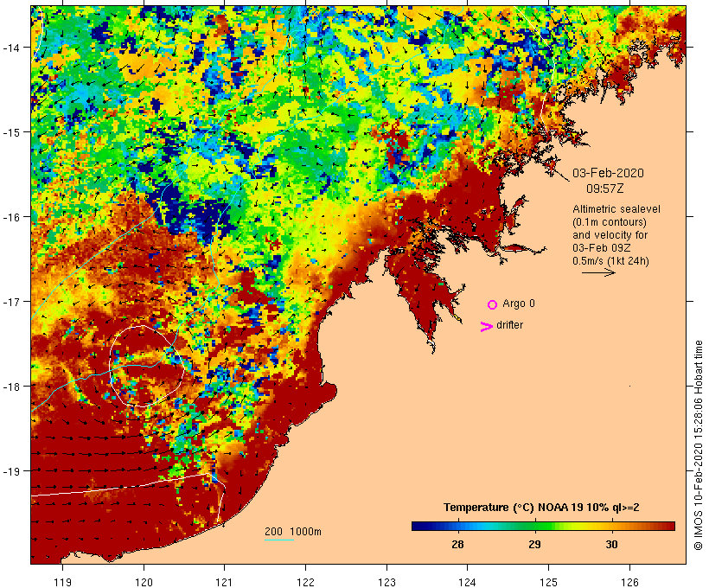
Task: Click the magenta Argo circle legend marker
Action: 493,304
